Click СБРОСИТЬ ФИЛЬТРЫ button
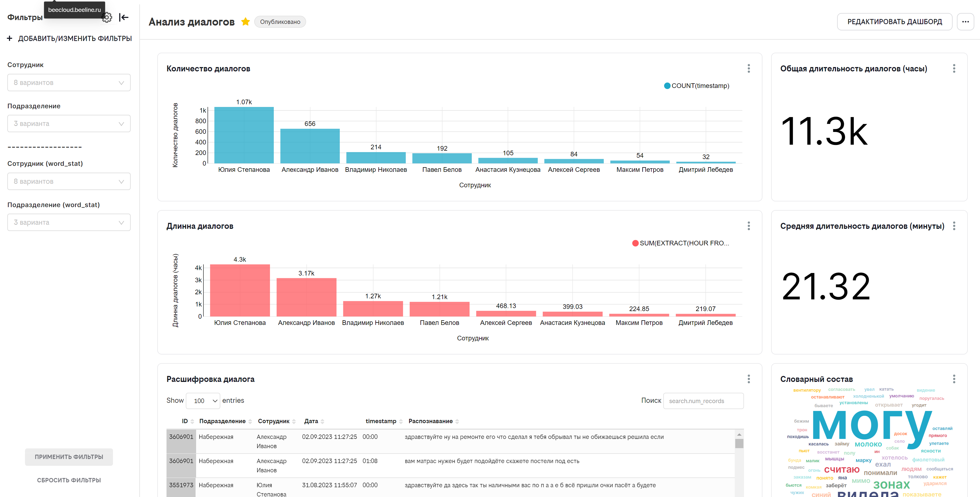The width and height of the screenshot is (980, 497). (x=69, y=480)
